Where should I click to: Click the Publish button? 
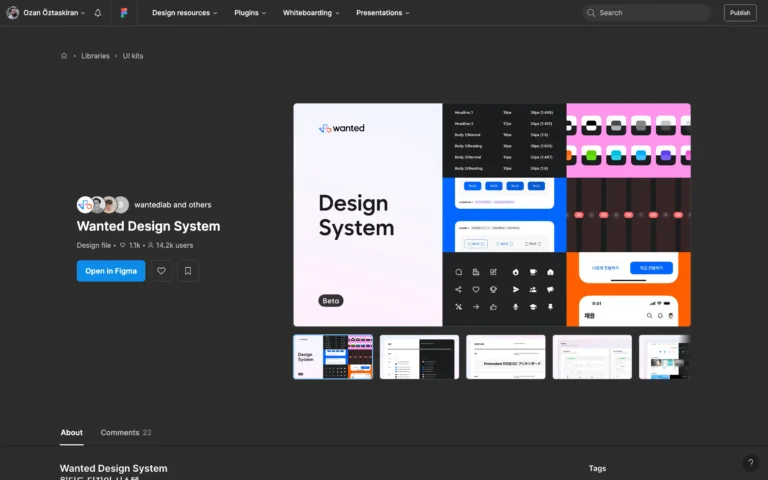pyautogui.click(x=740, y=13)
